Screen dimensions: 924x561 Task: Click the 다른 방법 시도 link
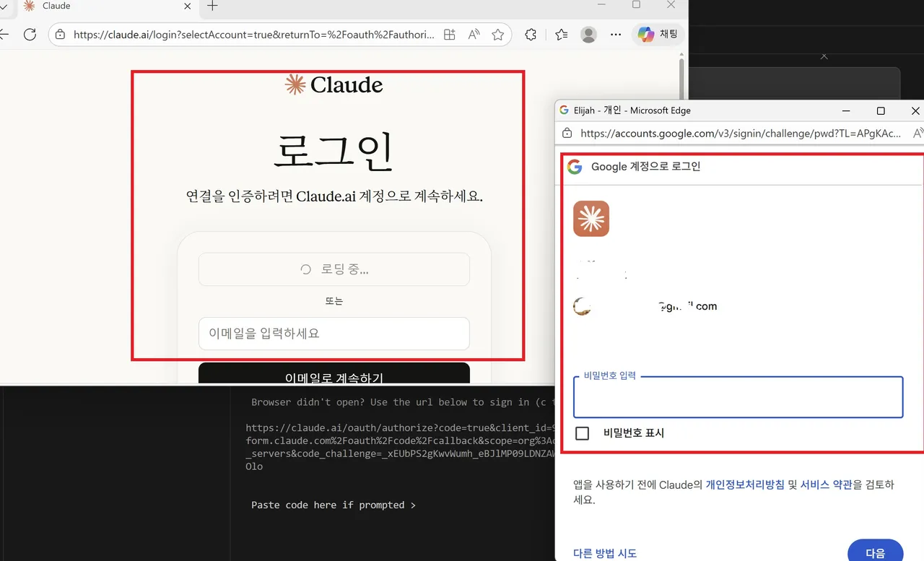605,552
